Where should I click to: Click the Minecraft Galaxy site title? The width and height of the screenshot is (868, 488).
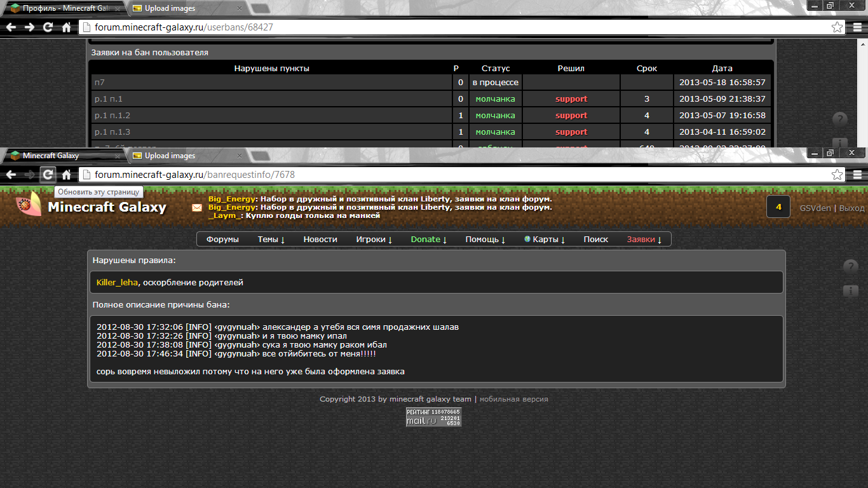point(107,207)
